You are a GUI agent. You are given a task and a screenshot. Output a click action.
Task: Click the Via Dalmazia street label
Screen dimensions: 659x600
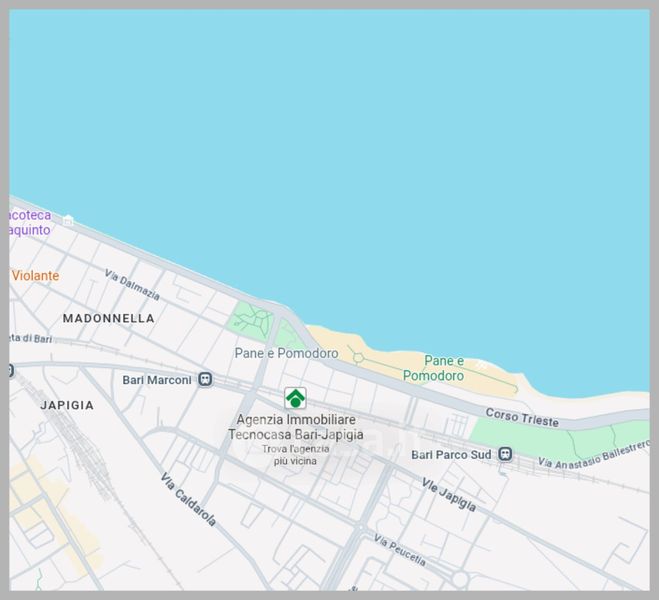132,286
